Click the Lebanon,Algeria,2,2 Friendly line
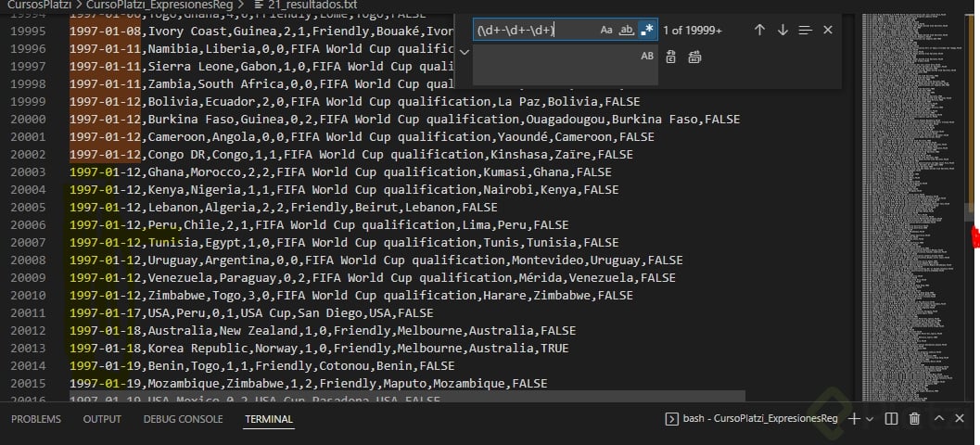The width and height of the screenshot is (980, 445). (283, 207)
